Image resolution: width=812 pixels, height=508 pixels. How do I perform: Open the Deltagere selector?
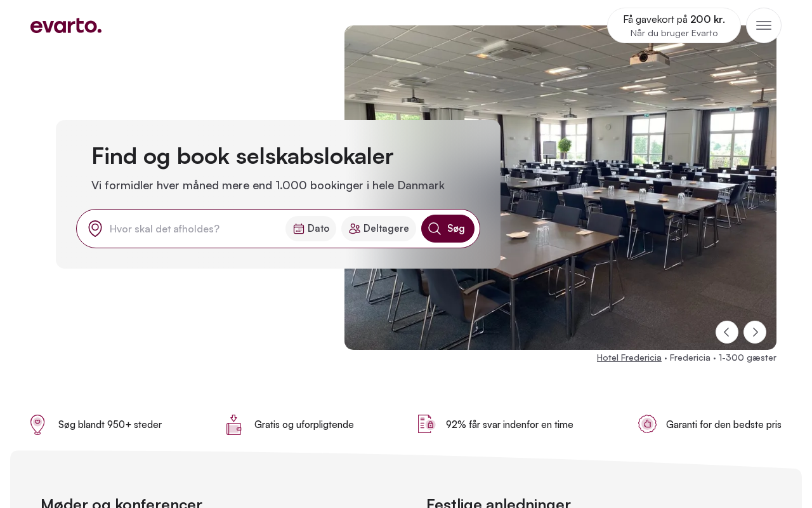click(x=379, y=229)
